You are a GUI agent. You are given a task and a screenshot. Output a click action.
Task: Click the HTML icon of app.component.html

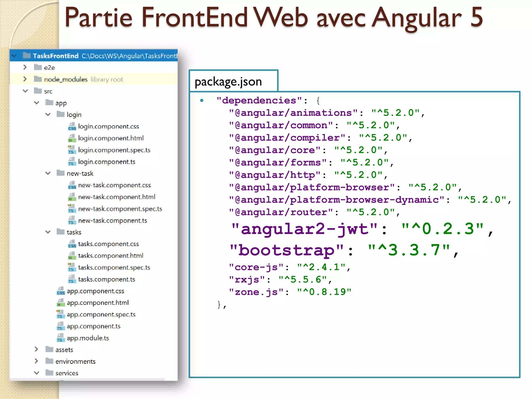pos(61,303)
